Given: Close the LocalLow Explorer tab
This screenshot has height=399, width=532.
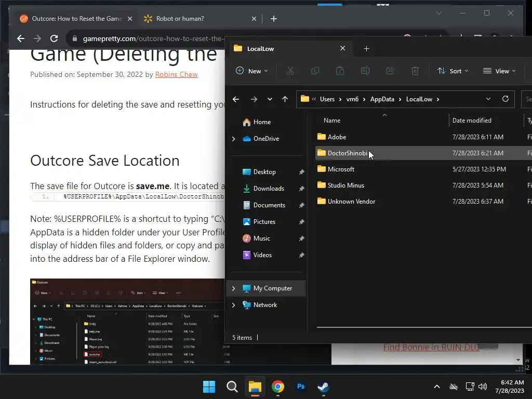Looking at the screenshot, I should click(x=343, y=48).
